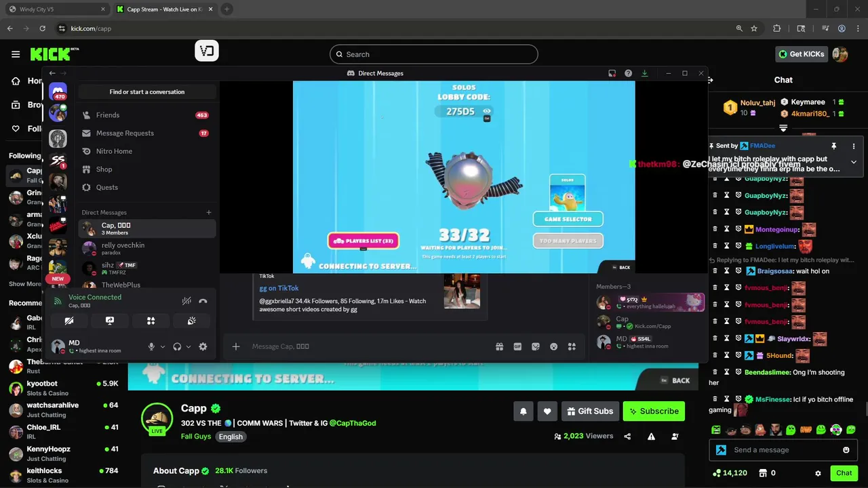Image resolution: width=868 pixels, height=488 pixels.
Task: Share the stream using share icon
Action: pyautogui.click(x=627, y=436)
